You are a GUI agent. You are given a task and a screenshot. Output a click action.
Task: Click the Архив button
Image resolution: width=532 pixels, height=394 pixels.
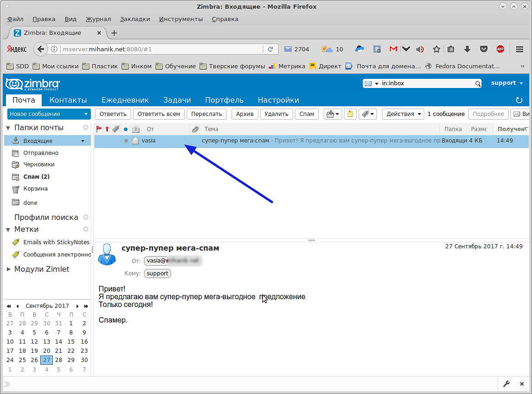pos(244,114)
